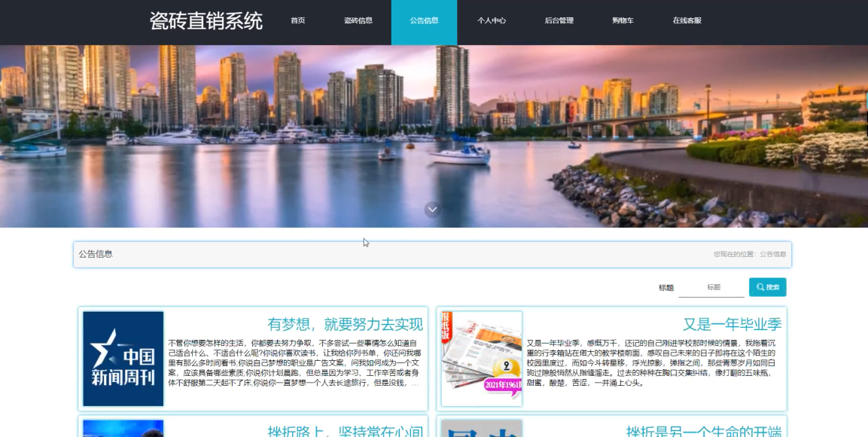Click the 瓷砖直销系统 site logo title

point(206,21)
